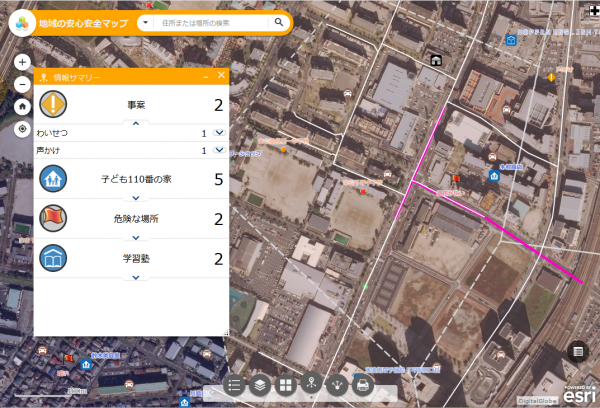
Task: Type in the address or place search box
Action: coord(210,22)
